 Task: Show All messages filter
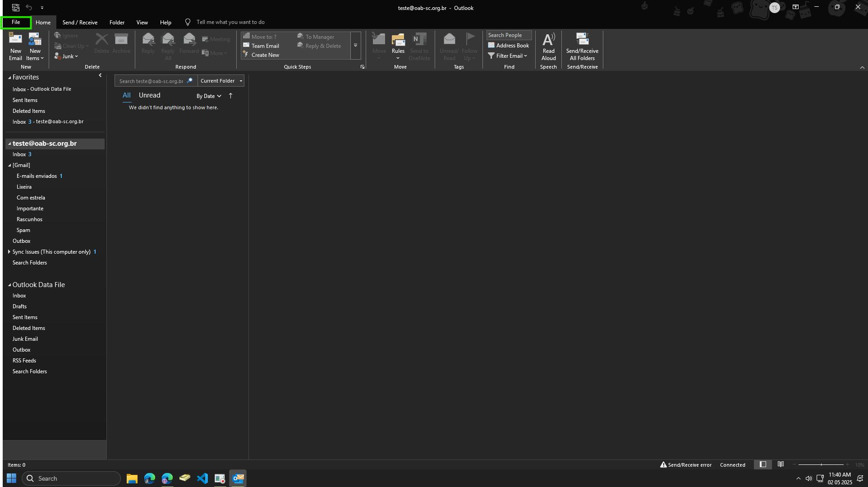click(126, 95)
